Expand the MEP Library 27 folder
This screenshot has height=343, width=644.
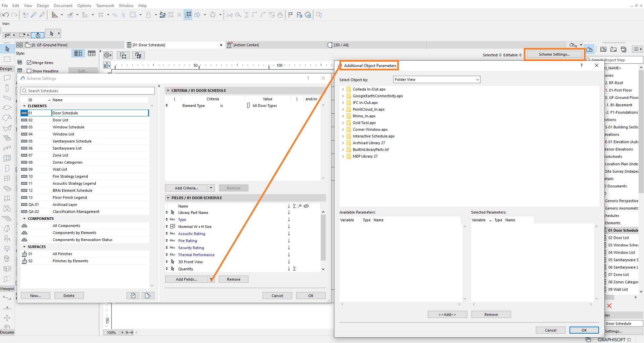(343, 156)
